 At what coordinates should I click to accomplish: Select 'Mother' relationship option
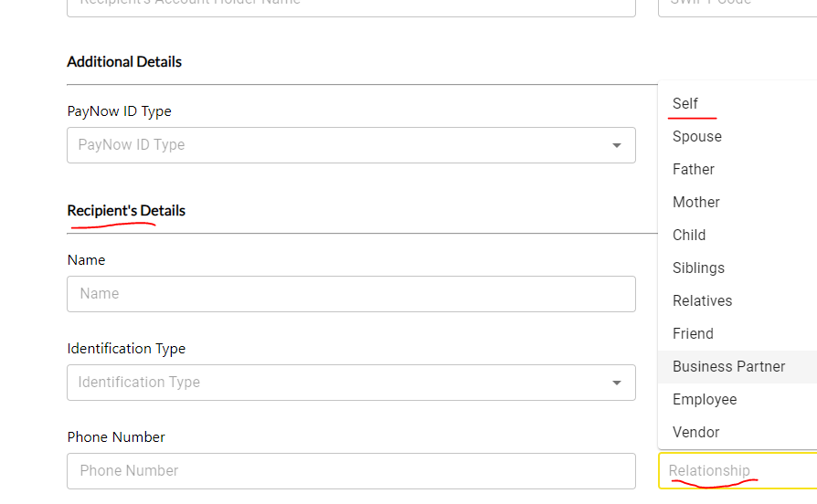[x=696, y=202]
